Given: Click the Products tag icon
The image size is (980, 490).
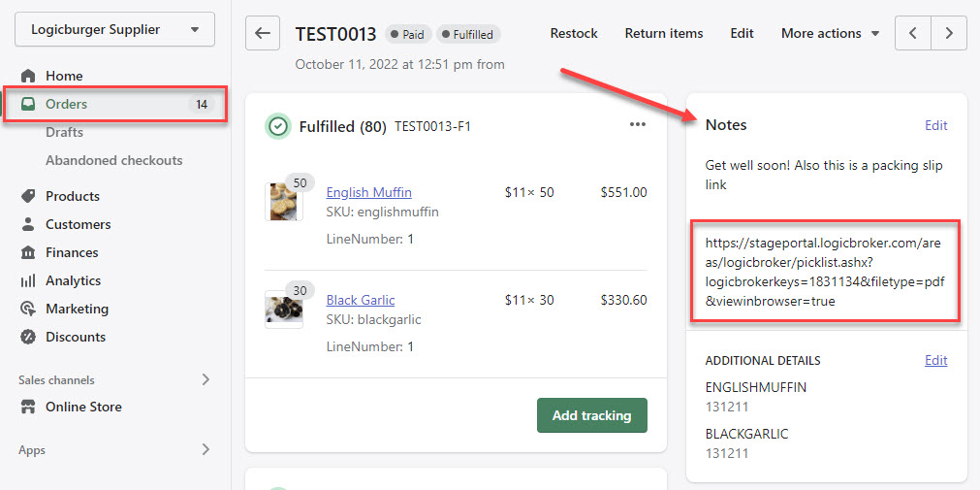Looking at the screenshot, I should click(28, 196).
